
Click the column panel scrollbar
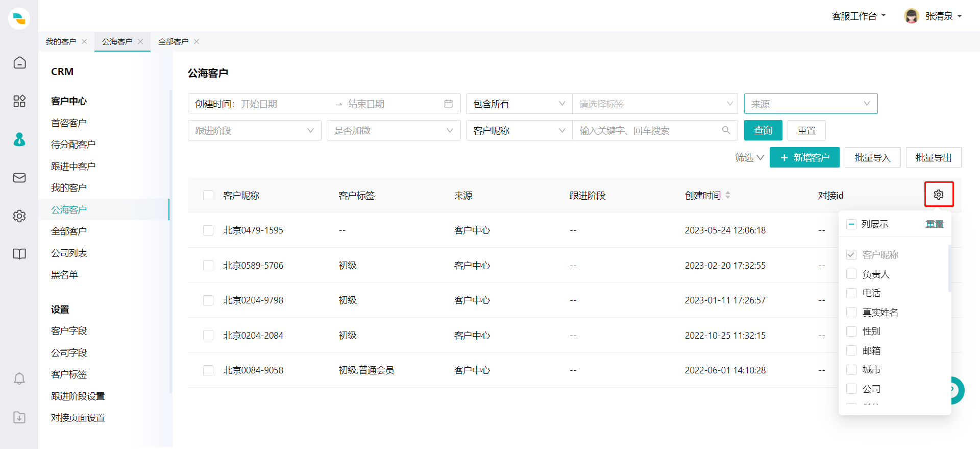(x=949, y=268)
